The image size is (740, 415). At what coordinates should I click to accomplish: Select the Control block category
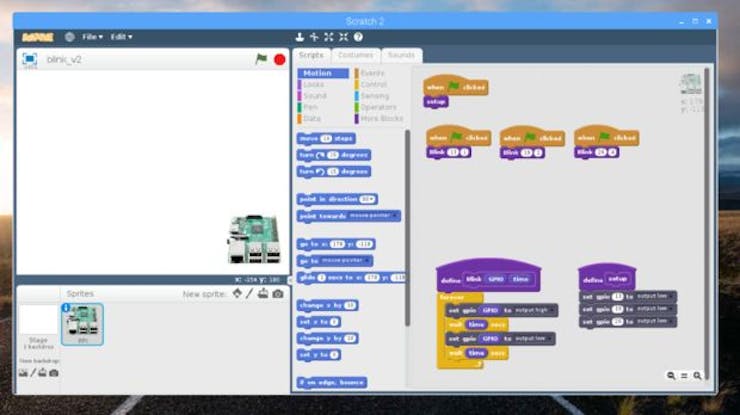tap(373, 85)
